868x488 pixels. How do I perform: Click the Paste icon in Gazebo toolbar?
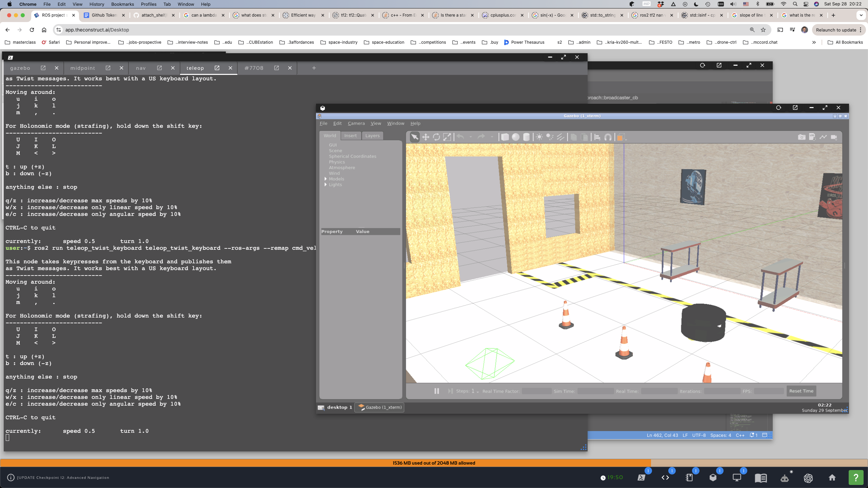[x=585, y=137]
